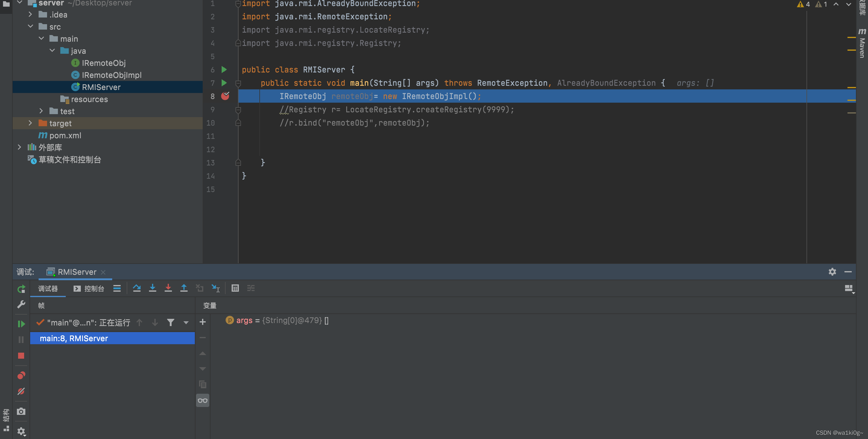Expand the .idea folder
868x439 pixels.
point(30,14)
